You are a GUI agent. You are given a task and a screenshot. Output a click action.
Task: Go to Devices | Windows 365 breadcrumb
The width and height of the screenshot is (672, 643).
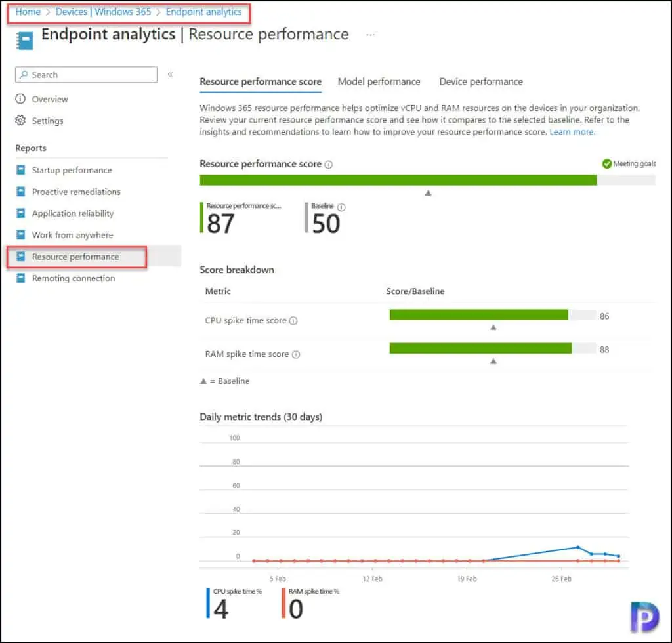pyautogui.click(x=103, y=12)
